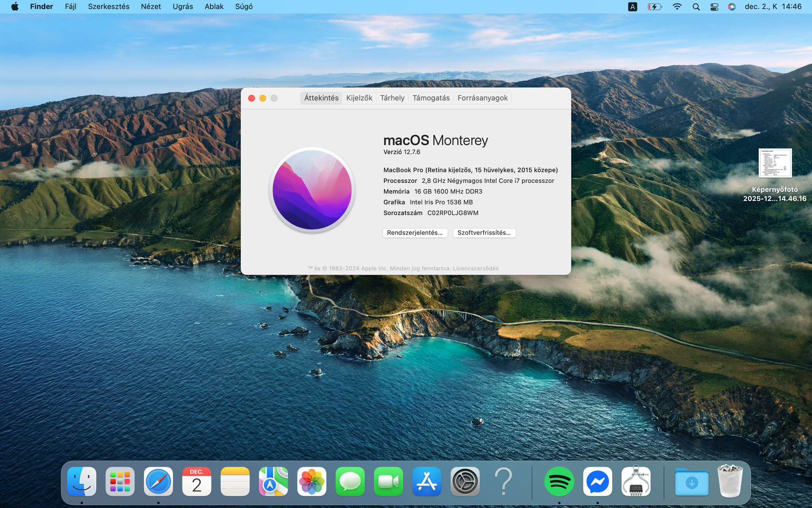Viewport: 812px width, 508px height.
Task: Open the Súgó help menu
Action: click(244, 7)
